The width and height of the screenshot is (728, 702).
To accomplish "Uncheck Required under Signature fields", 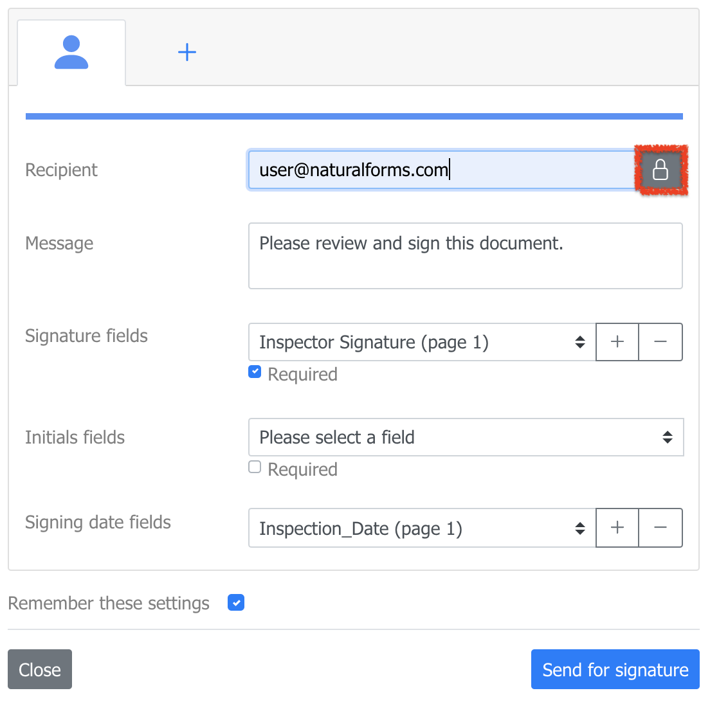I will coord(255,372).
